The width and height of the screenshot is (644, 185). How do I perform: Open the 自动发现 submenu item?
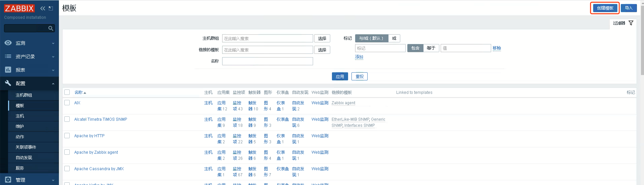point(24,158)
